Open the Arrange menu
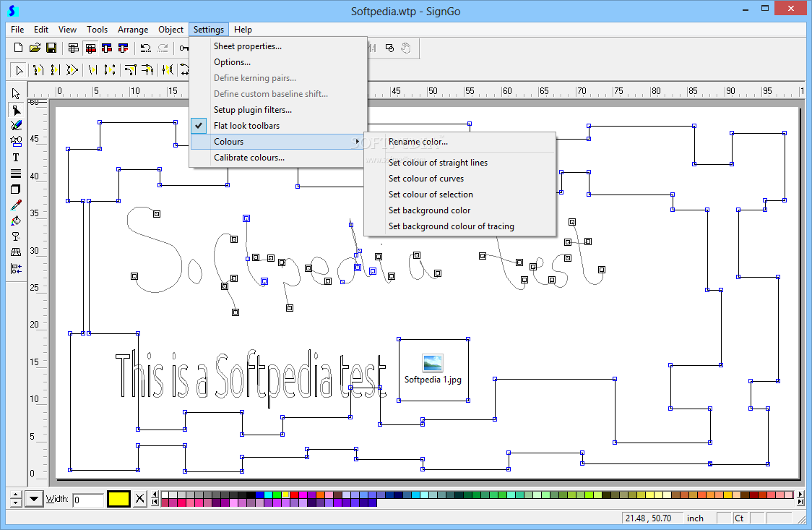The image size is (812, 530). point(133,30)
